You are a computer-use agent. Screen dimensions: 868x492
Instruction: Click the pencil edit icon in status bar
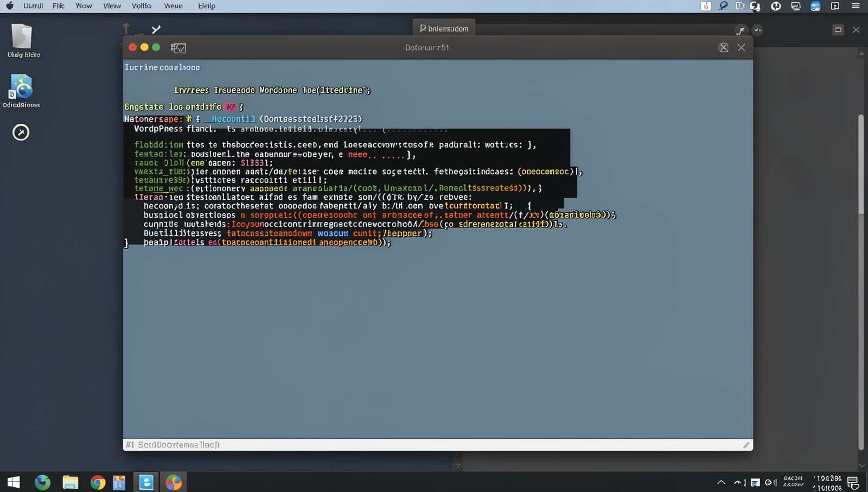click(746, 445)
